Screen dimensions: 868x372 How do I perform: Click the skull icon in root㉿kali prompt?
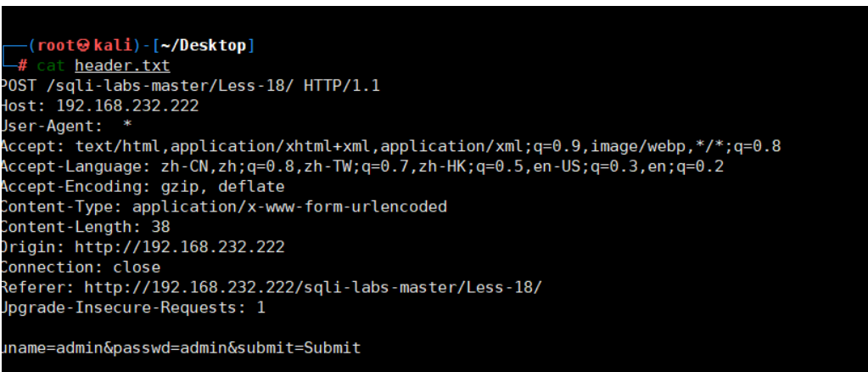click(84, 46)
